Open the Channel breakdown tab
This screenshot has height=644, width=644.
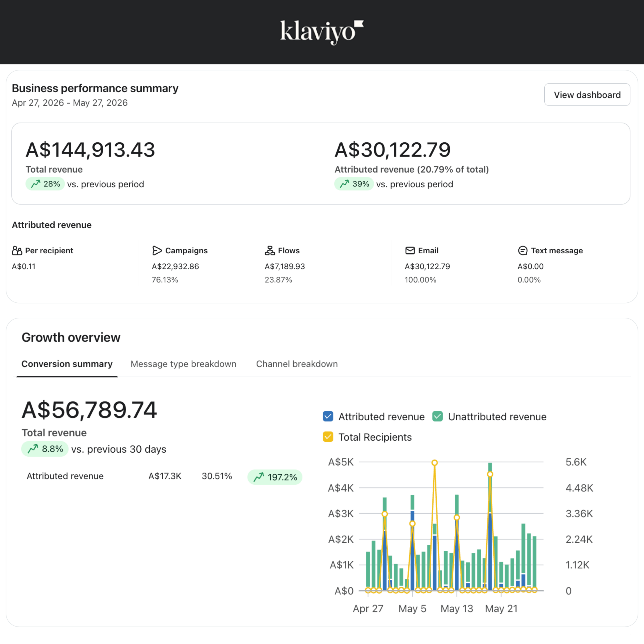tap(297, 364)
